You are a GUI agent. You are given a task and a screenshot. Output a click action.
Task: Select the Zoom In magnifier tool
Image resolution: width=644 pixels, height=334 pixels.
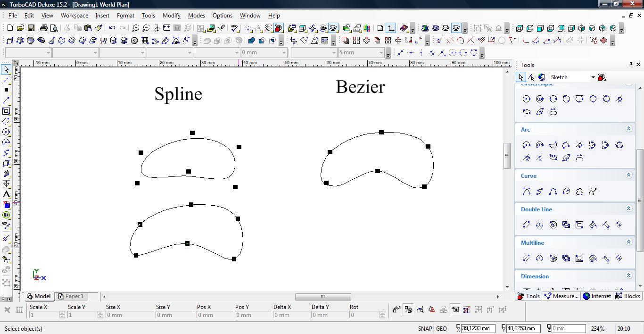coord(136,28)
